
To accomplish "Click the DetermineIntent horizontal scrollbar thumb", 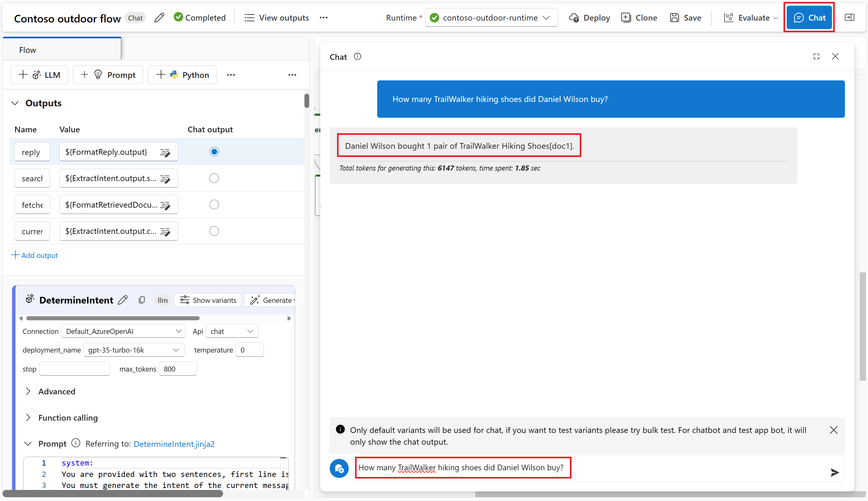I will 113,319.
